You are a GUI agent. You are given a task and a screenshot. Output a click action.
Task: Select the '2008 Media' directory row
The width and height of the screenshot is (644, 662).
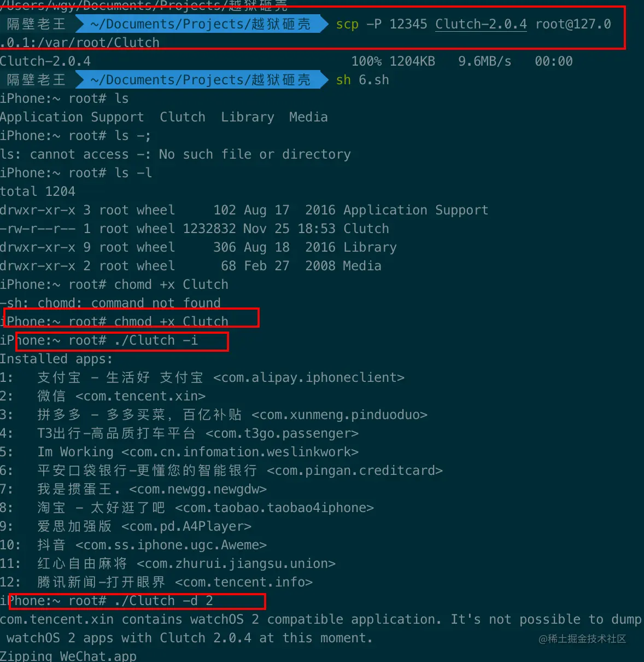(x=191, y=266)
